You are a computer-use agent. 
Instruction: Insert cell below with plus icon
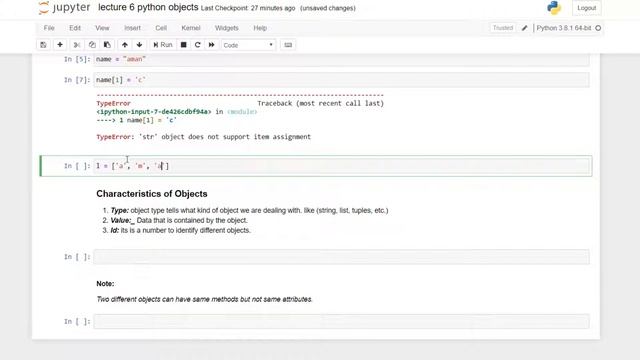coord(60,45)
